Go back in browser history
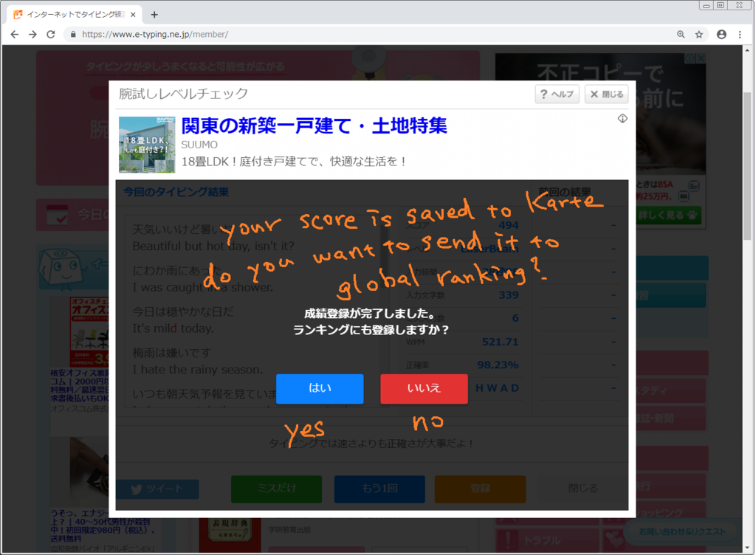The width and height of the screenshot is (756, 555). tap(15, 34)
